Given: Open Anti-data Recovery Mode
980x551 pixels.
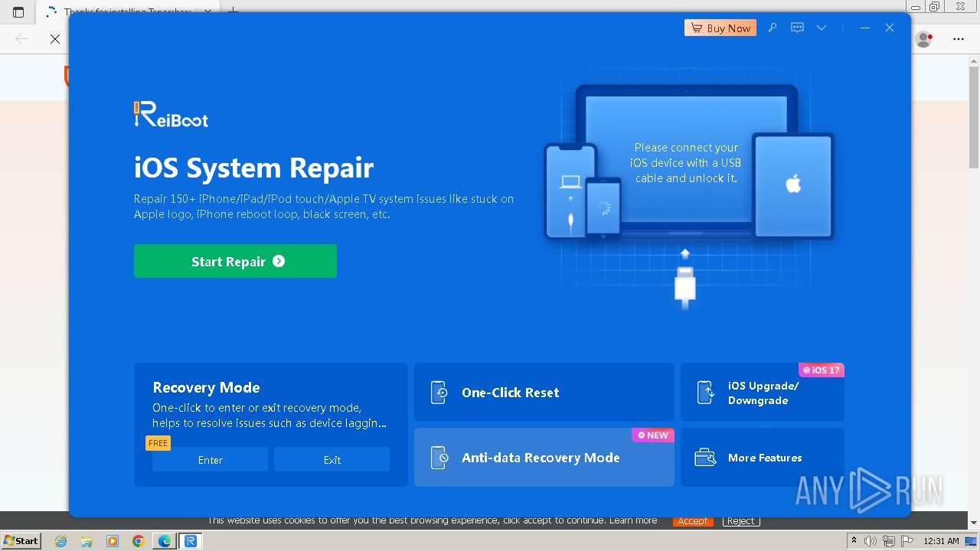Looking at the screenshot, I should [x=544, y=457].
